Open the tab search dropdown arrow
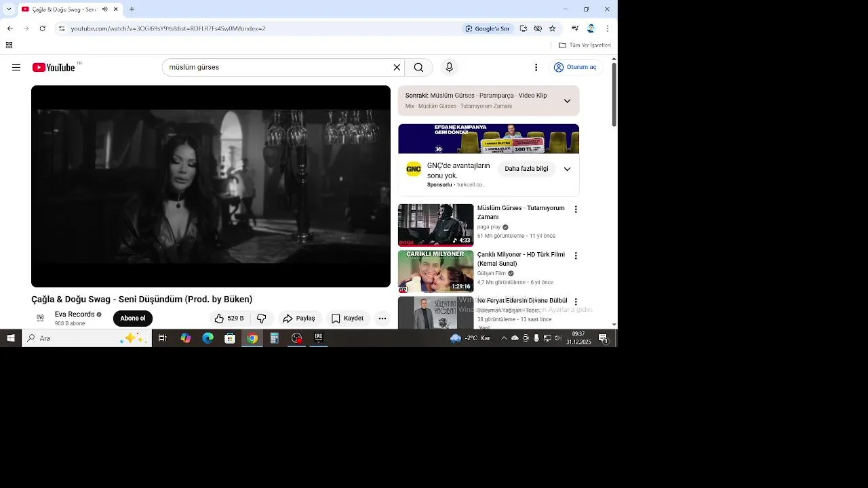 9,9
